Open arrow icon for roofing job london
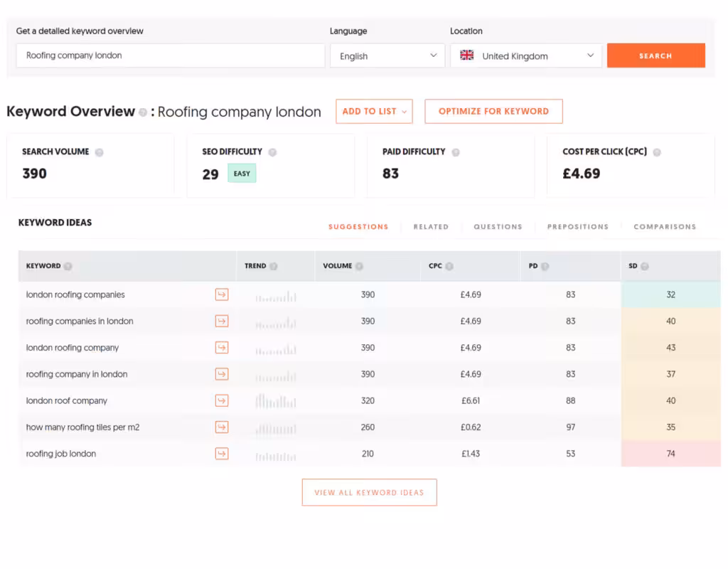Viewport: 728px width, 569px height. point(222,453)
